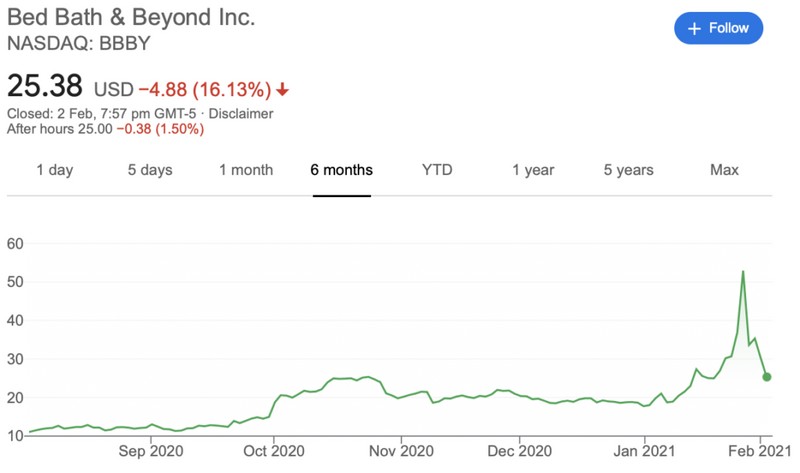The image size is (800, 473).
Task: Open the 1 month chart view
Action: 246,170
